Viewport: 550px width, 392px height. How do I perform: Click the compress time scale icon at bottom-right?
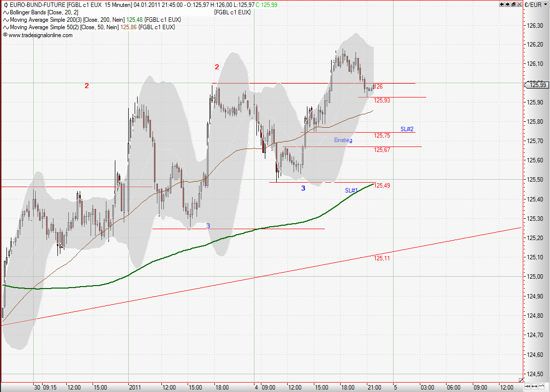(527, 386)
